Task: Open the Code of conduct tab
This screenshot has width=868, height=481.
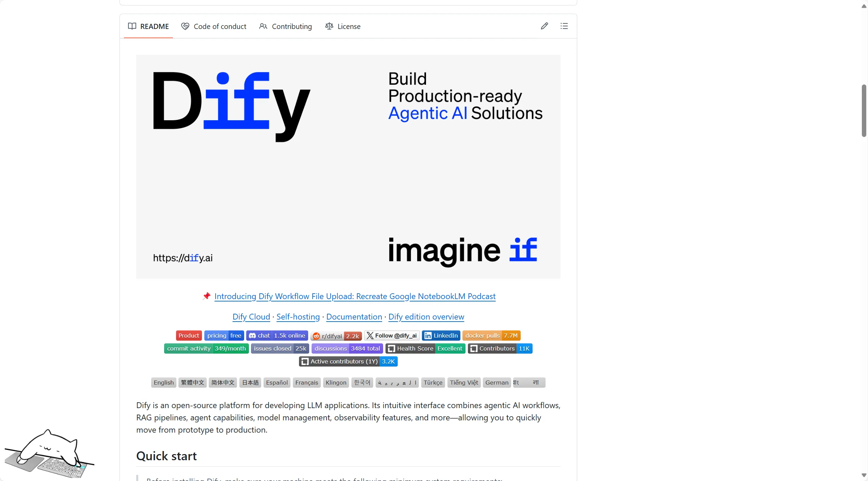Action: coord(214,26)
